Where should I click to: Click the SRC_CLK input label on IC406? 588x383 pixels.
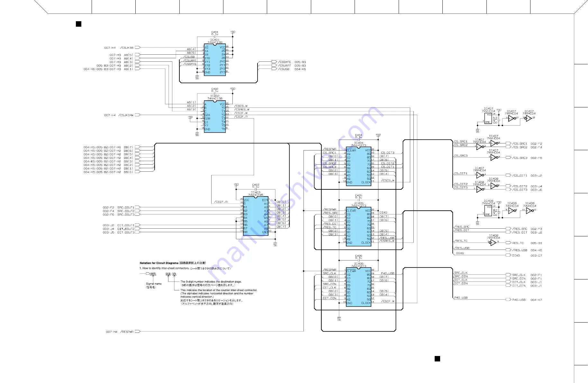pyautogui.click(x=330, y=273)
